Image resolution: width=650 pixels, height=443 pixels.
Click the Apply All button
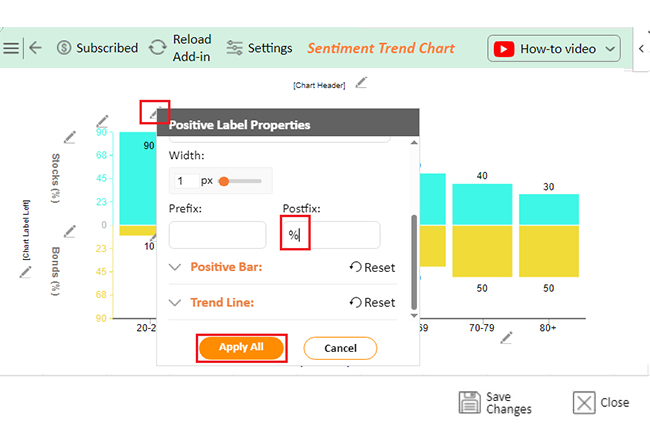click(x=242, y=348)
